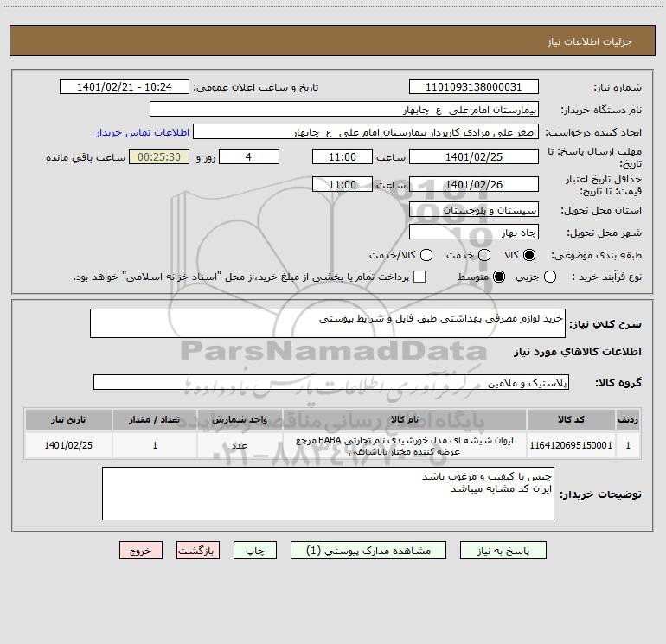The image size is (666, 644).
Task: Click the کد کالا column header
Action: [571, 419]
